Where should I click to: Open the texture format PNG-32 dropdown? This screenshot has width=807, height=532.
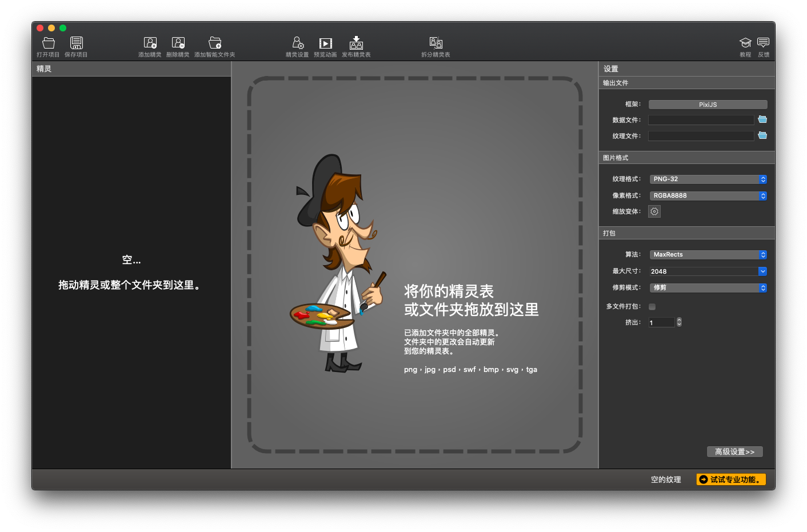708,179
